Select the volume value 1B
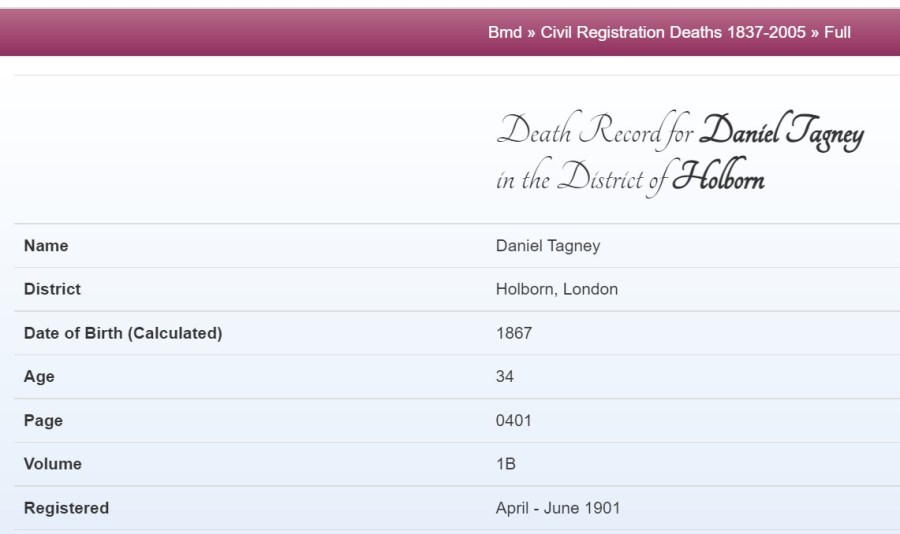Viewport: 900px width, 534px height. [506, 464]
